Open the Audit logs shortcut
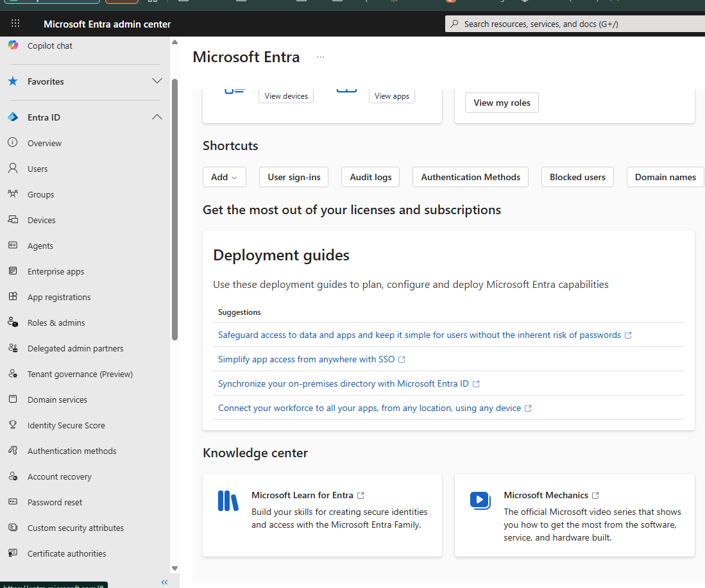 pos(371,177)
